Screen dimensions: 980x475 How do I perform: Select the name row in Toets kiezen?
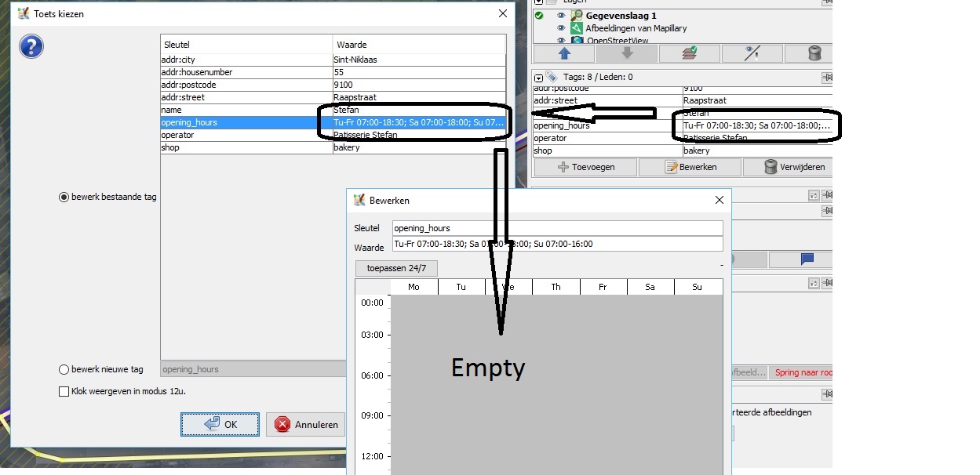coord(333,110)
